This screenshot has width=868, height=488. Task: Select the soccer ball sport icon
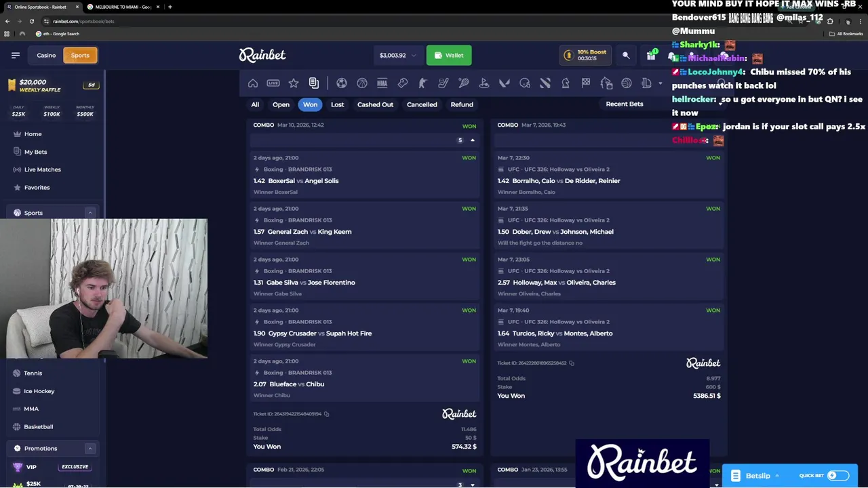tap(342, 83)
